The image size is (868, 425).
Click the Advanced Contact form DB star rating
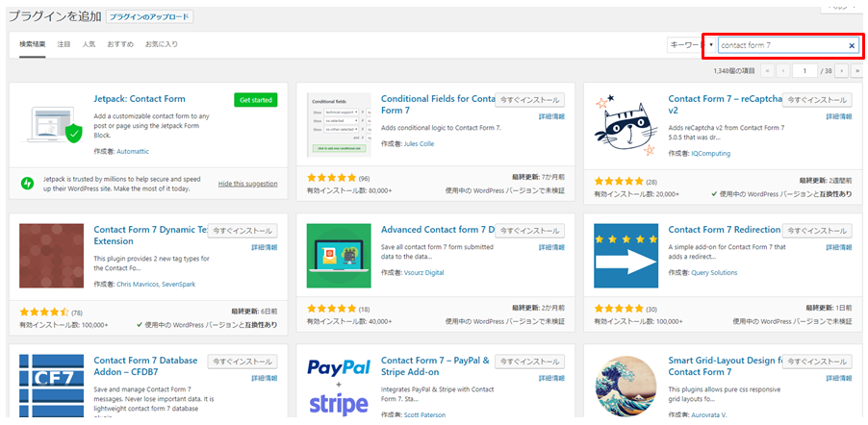click(332, 309)
